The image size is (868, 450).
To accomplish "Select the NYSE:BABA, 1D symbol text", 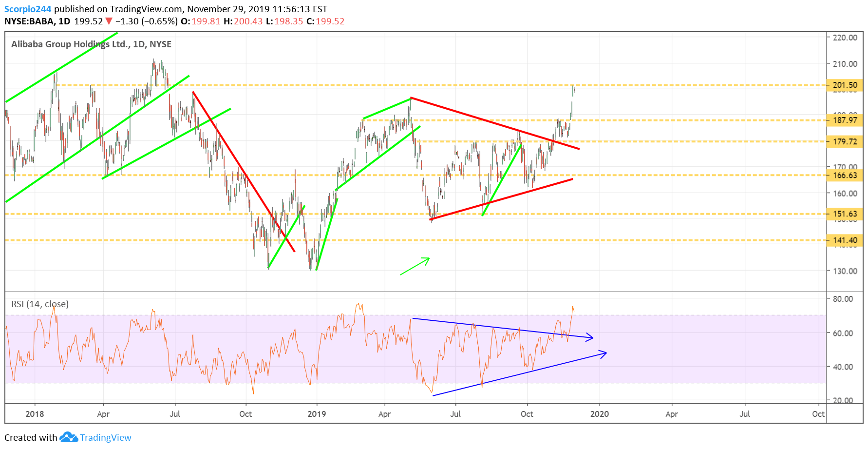I will (38, 21).
